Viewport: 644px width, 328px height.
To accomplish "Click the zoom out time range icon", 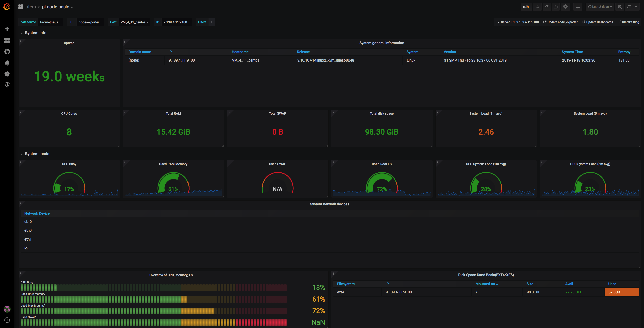I will [620, 7].
